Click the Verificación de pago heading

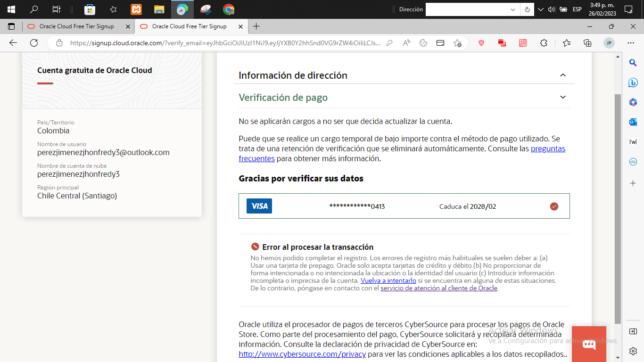point(283,98)
